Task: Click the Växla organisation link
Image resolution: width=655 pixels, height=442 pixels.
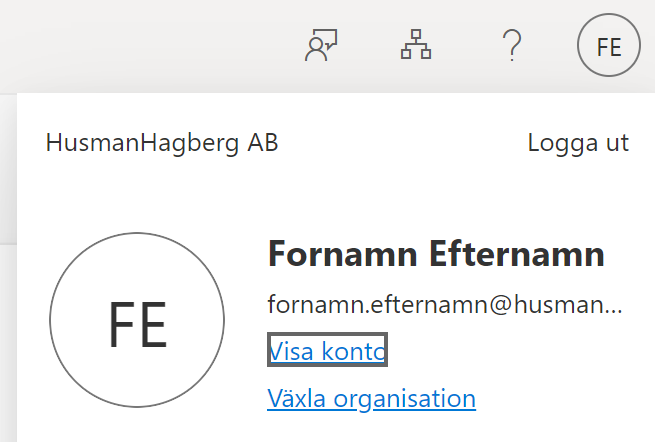Action: click(x=371, y=399)
